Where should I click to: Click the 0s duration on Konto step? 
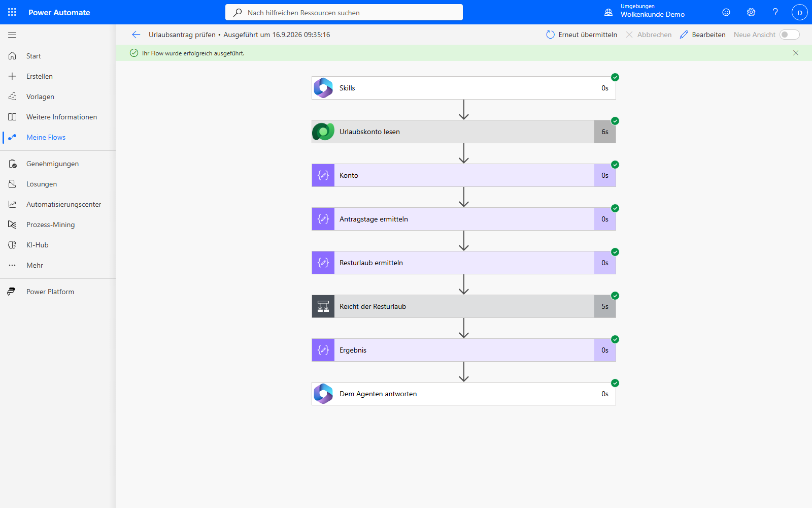tap(605, 175)
